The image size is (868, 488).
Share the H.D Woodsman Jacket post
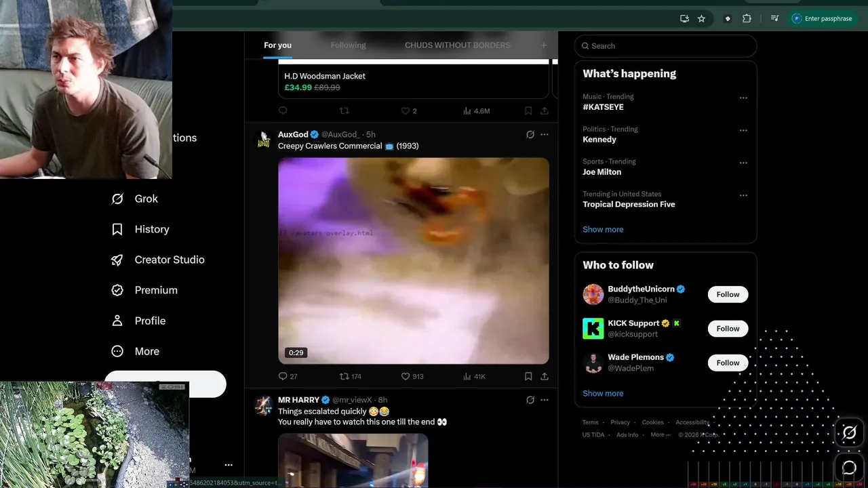point(544,110)
